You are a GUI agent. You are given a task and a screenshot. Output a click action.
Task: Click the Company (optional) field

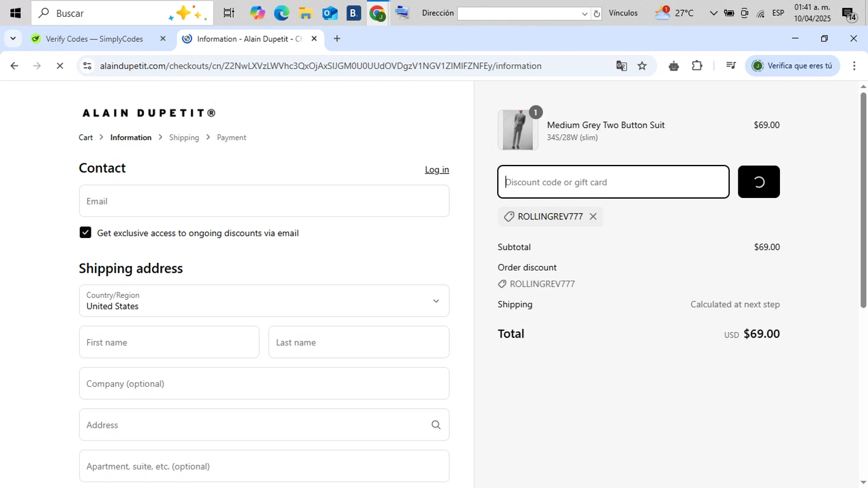pos(264,383)
